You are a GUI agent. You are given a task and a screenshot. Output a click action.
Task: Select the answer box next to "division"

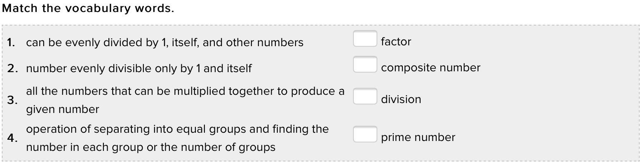point(365,96)
